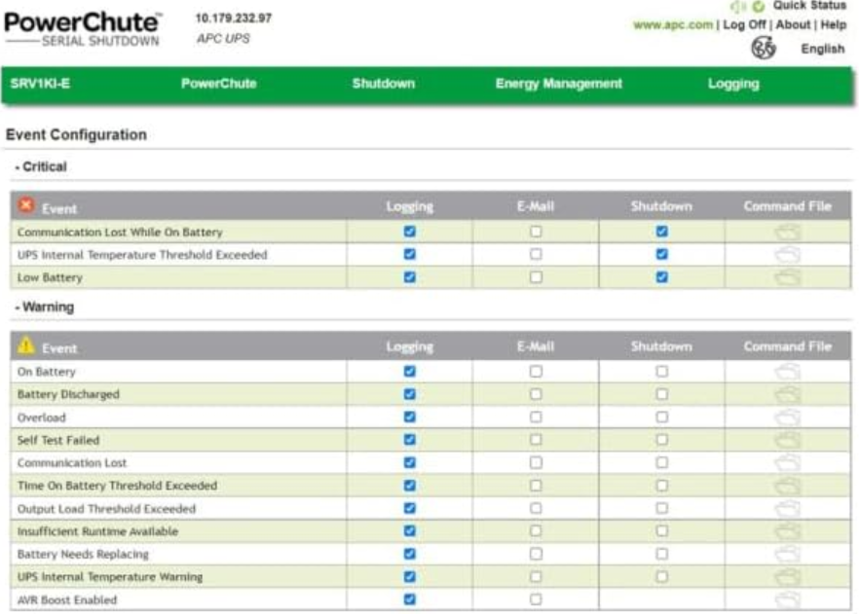This screenshot has height=616, width=859.
Task: Visit the www.apc.com link
Action: (x=673, y=24)
